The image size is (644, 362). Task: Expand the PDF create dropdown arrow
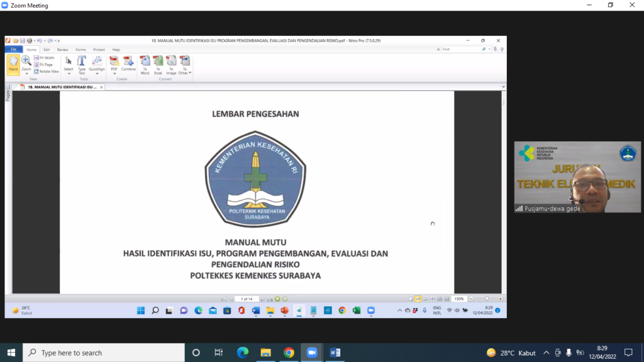(x=114, y=74)
